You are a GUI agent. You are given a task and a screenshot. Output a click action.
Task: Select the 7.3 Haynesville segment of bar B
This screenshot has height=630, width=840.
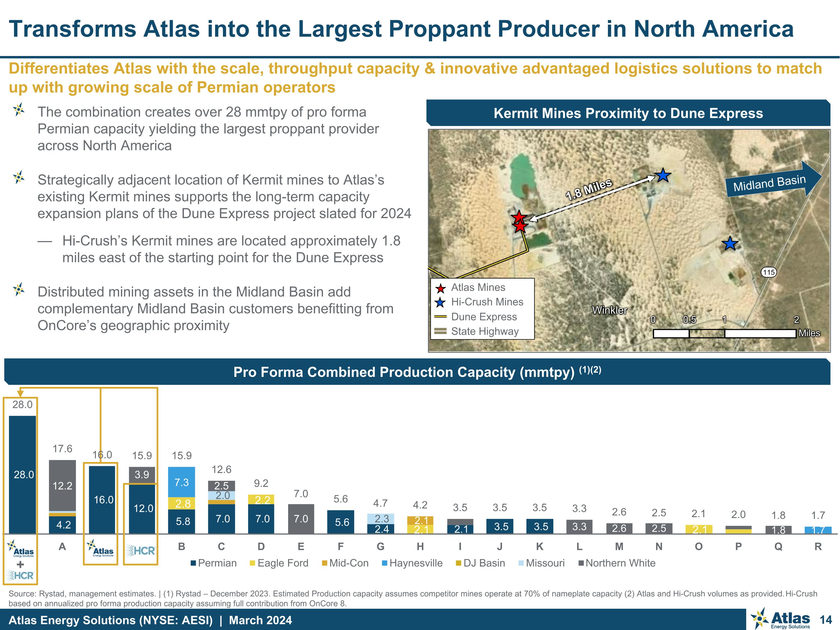(x=181, y=482)
